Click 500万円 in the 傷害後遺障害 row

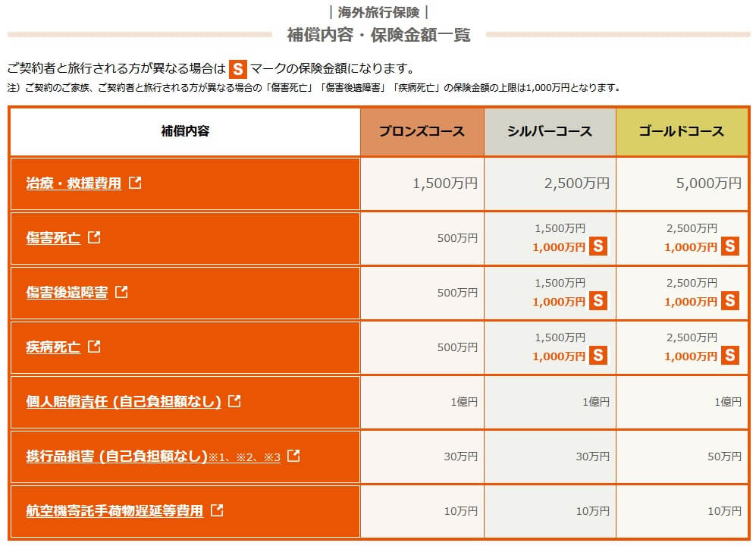[x=457, y=293]
